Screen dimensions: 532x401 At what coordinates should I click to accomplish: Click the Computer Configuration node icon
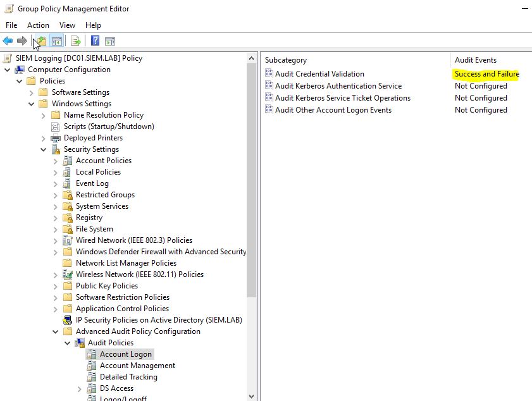pyautogui.click(x=20, y=70)
